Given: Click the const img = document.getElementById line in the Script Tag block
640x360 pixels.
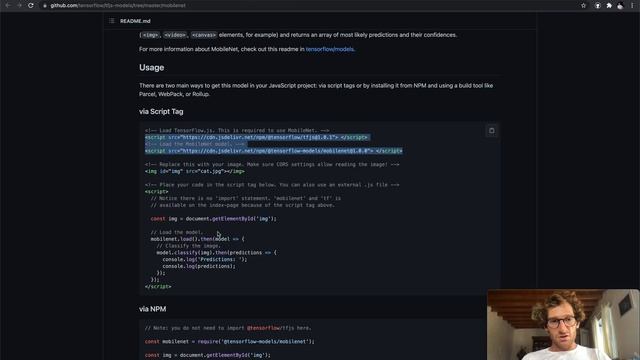Looking at the screenshot, I should 213,219.
